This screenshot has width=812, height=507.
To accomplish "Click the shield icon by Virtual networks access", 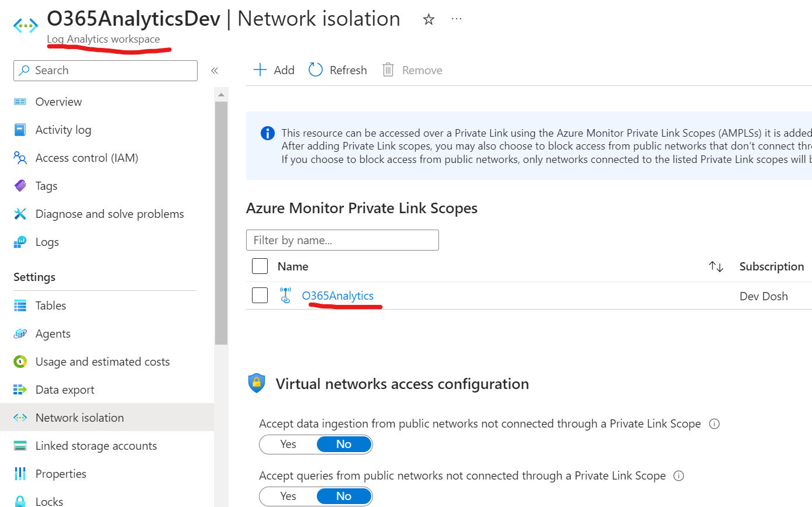I will coord(257,383).
